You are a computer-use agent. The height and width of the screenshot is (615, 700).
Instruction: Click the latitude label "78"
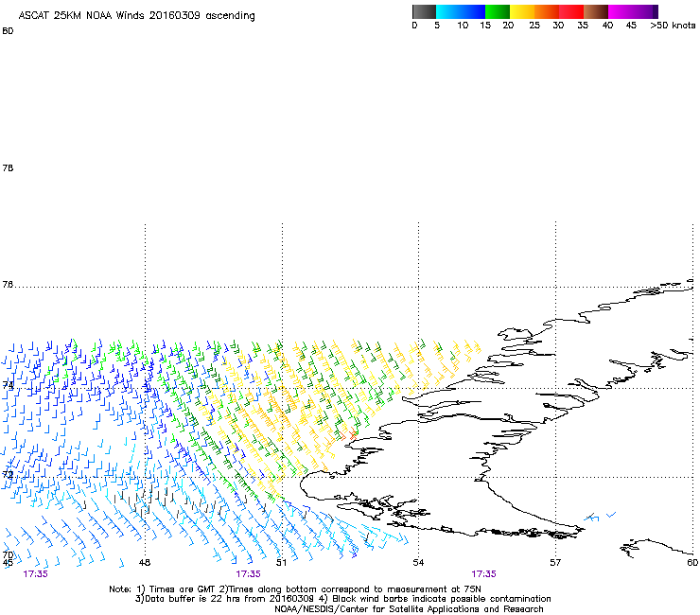pos(8,167)
